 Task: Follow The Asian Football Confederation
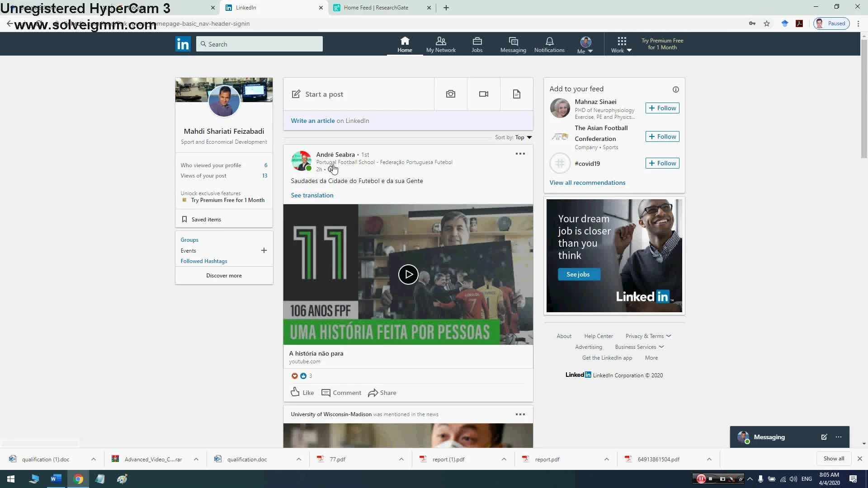[662, 136]
